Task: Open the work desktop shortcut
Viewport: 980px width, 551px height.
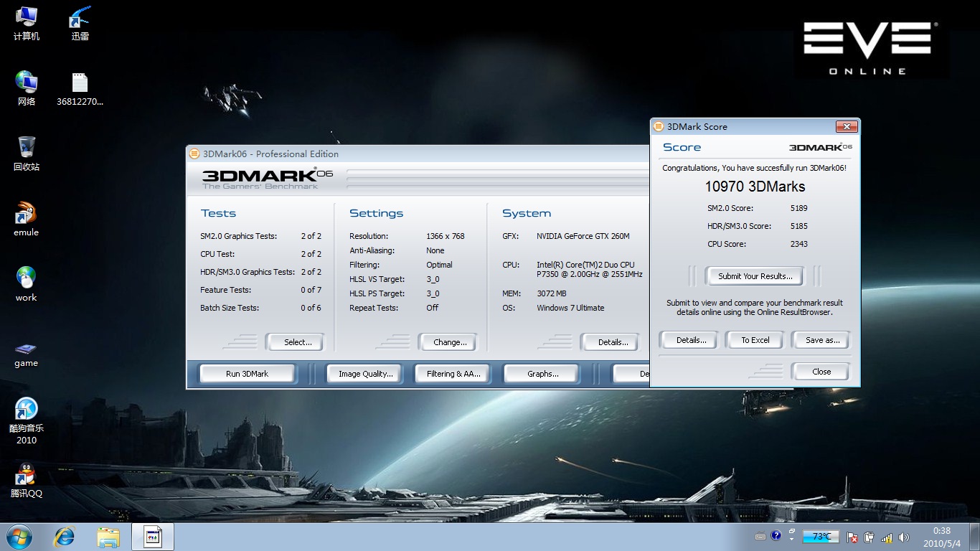Action: (x=27, y=284)
